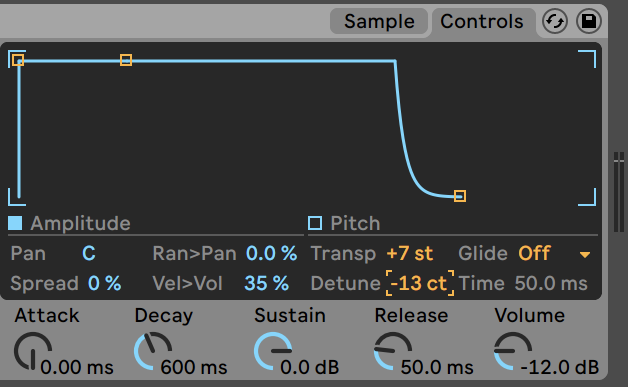The width and height of the screenshot is (628, 387).
Task: Select the envelope release end breakpoint handle
Action: (x=460, y=196)
